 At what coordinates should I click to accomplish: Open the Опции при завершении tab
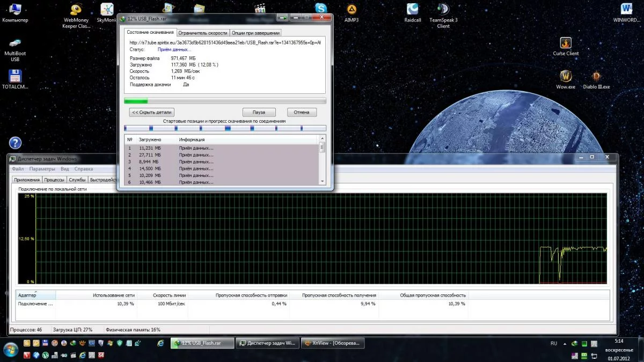pos(255,33)
